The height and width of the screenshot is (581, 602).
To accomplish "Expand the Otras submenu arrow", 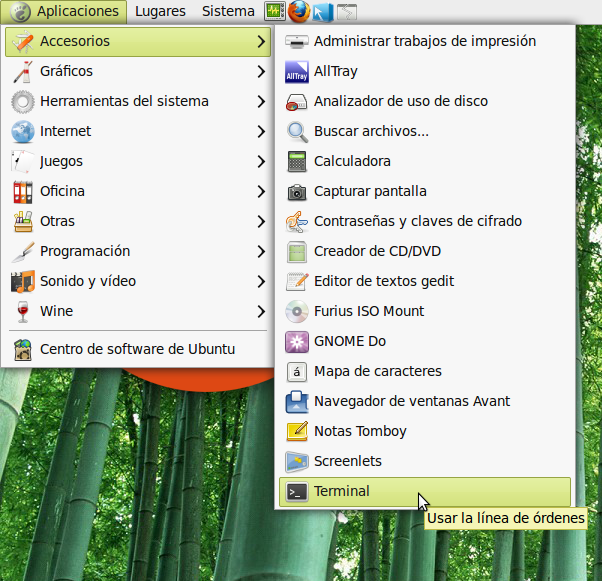I will pos(261,222).
